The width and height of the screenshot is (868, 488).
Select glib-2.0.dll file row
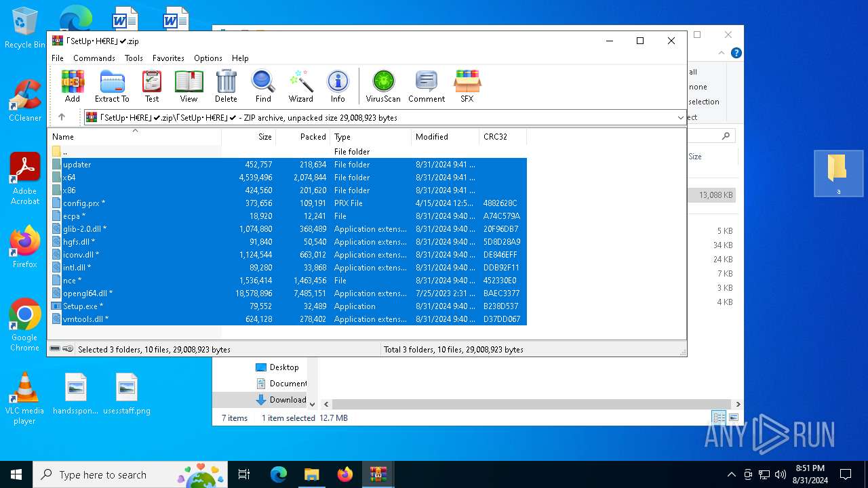[288, 229]
